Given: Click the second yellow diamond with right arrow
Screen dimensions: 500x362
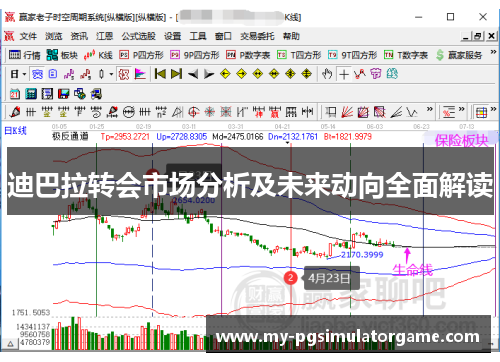Looking at the screenshot, I should (x=241, y=74).
